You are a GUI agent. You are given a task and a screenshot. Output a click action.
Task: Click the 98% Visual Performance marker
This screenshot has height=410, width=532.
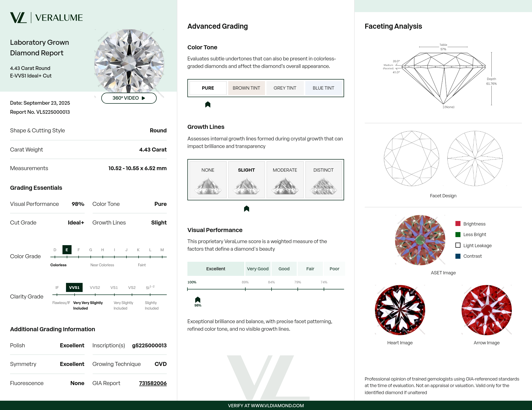pos(198,300)
